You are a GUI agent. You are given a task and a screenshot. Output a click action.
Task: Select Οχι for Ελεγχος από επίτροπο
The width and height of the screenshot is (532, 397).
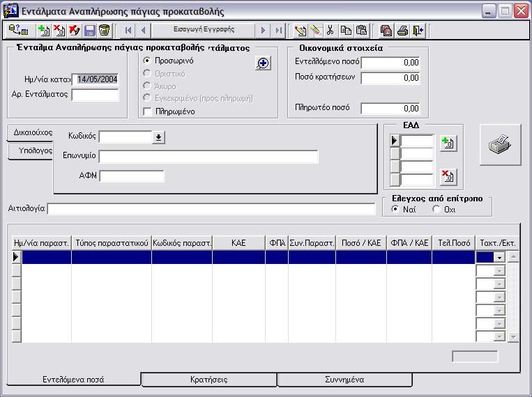click(x=437, y=209)
